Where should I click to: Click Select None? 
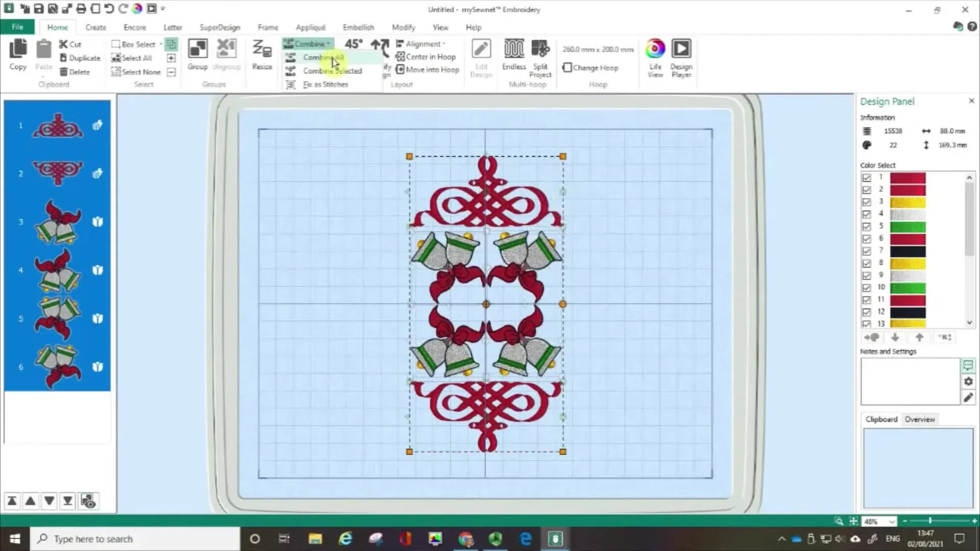point(136,72)
